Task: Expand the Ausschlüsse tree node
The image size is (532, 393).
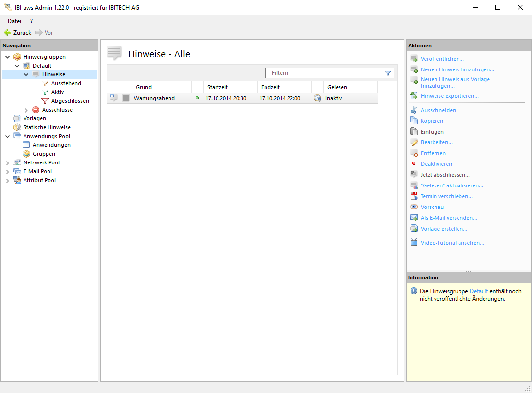Action: coord(26,110)
